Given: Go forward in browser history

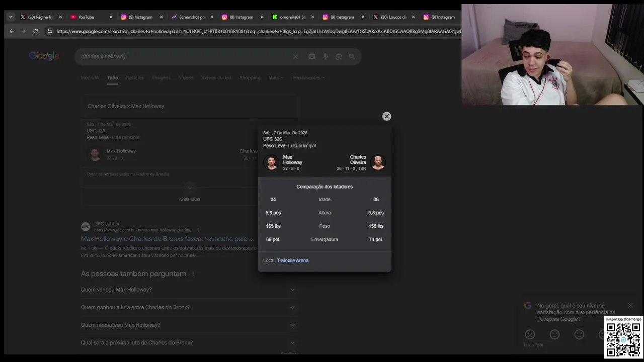Looking at the screenshot, I should coord(23,31).
